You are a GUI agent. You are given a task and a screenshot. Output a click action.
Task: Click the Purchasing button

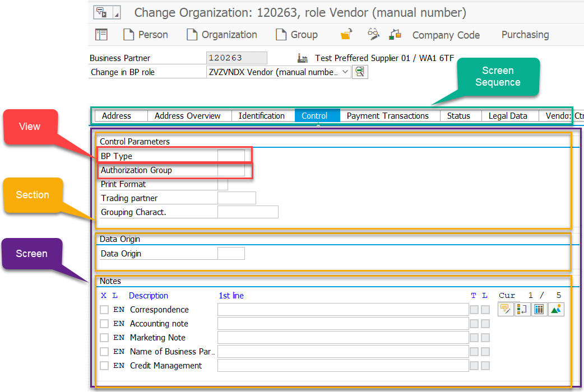525,34
